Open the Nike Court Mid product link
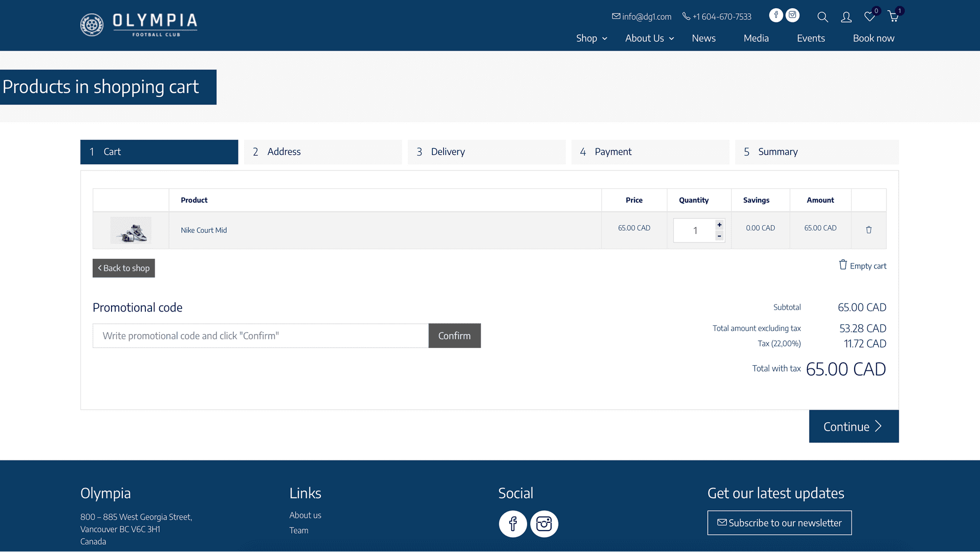Image resolution: width=980 pixels, height=552 pixels. (x=204, y=230)
